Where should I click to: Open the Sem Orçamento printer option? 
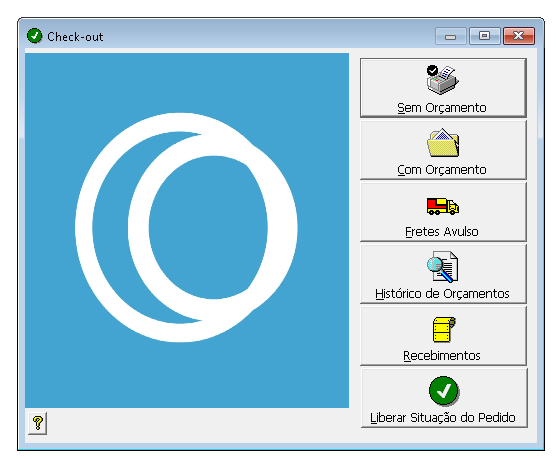click(443, 88)
